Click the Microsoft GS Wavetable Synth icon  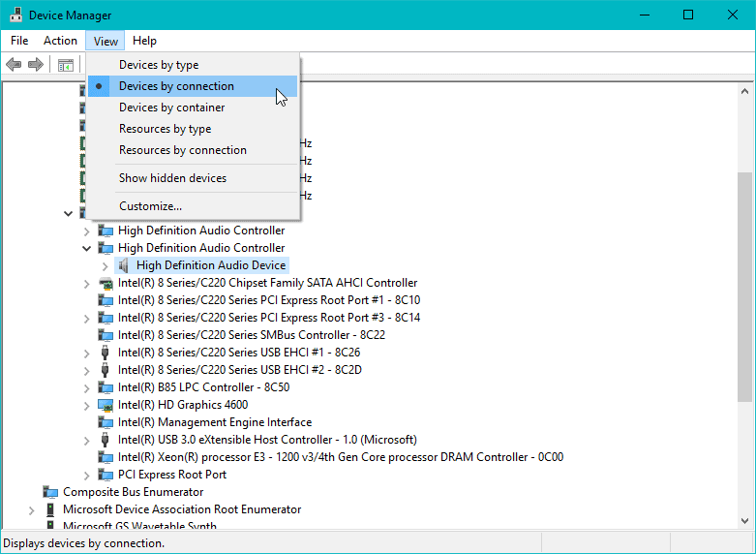[x=50, y=525]
